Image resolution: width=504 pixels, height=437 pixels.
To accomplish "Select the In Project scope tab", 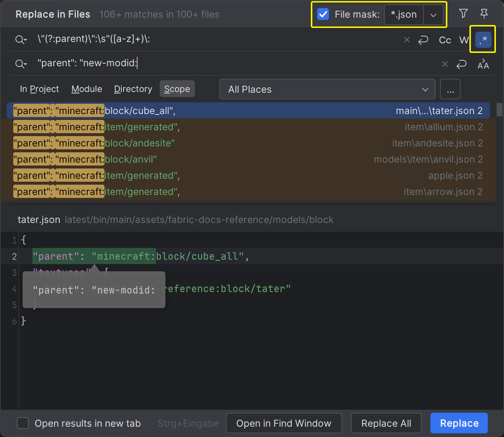I will tap(39, 89).
